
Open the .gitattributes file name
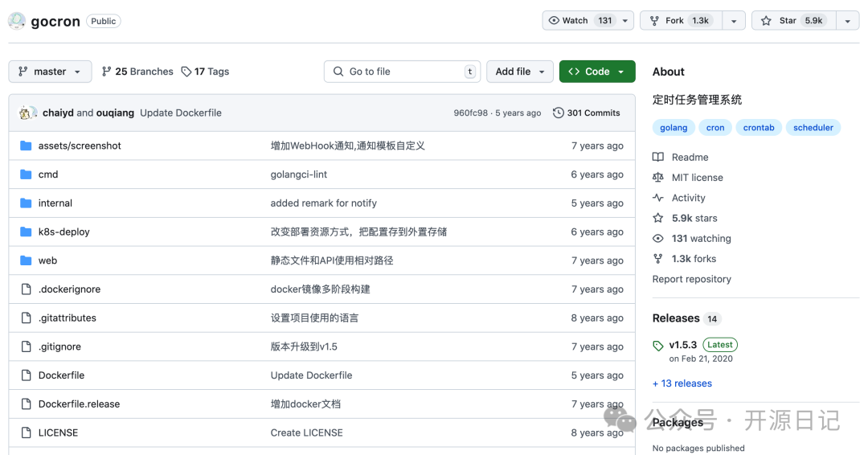pos(67,318)
